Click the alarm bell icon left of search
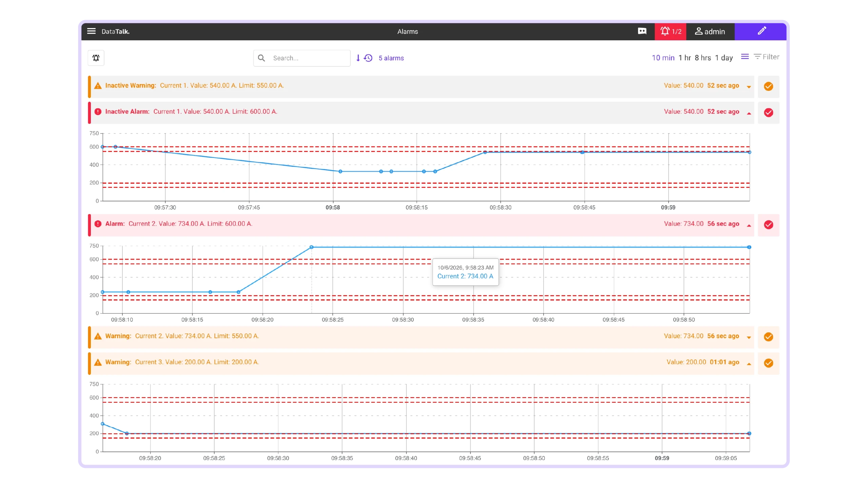The width and height of the screenshot is (868, 488). [96, 58]
